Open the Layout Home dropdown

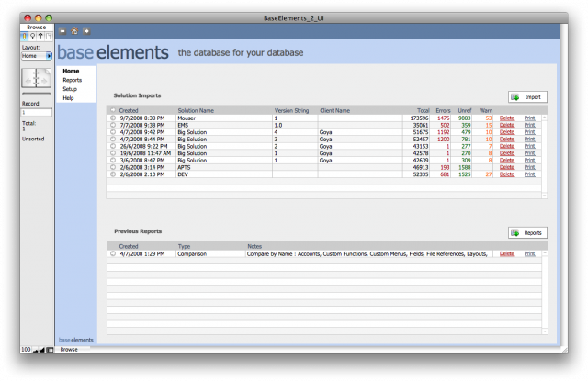pyautogui.click(x=37, y=56)
